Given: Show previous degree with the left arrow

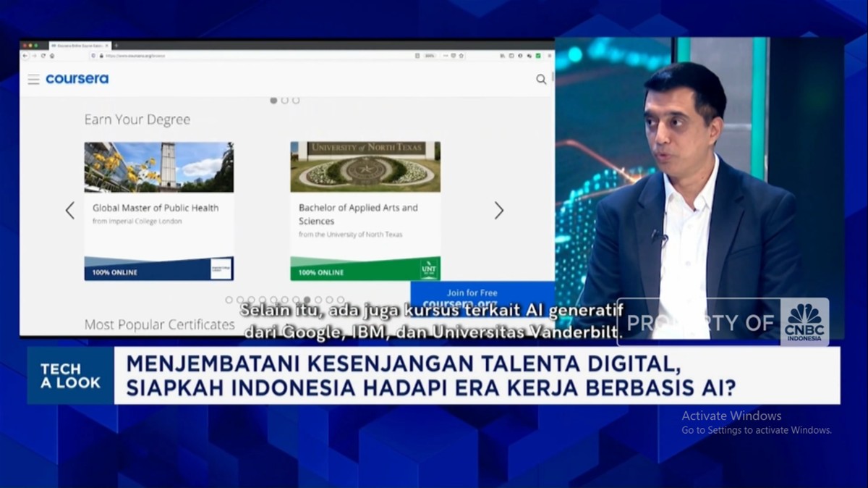Looking at the screenshot, I should pyautogui.click(x=69, y=211).
